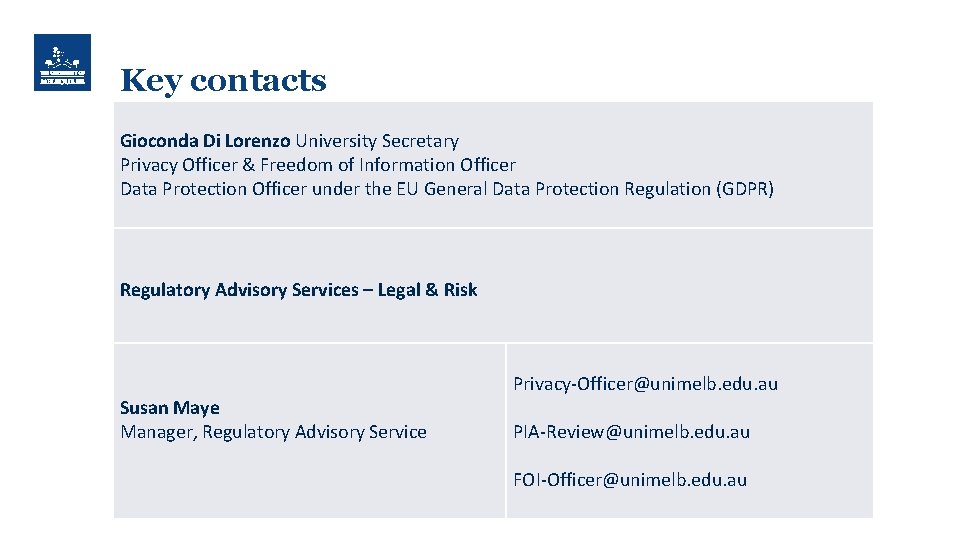Screen dimensions: 960x540
Task: Click the word contacts in the title
Action: 258,81
